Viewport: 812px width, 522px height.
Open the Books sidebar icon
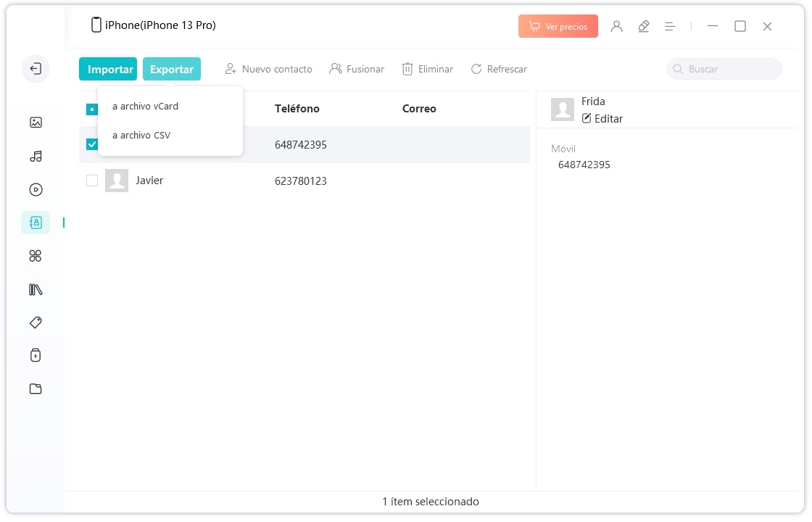(36, 290)
